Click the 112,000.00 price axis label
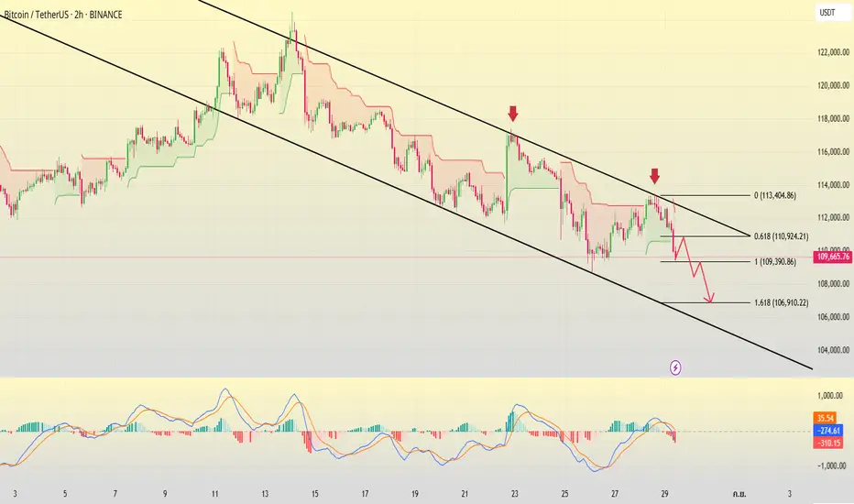 coord(833,218)
